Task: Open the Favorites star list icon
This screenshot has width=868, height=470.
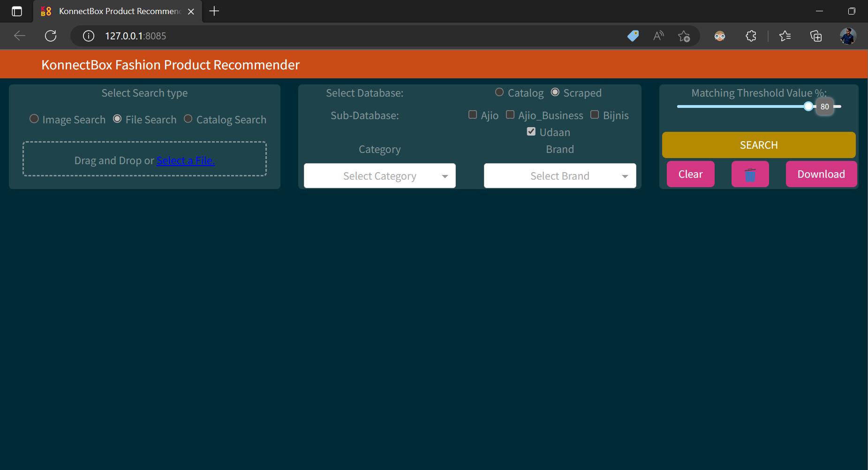Action: 785,36
